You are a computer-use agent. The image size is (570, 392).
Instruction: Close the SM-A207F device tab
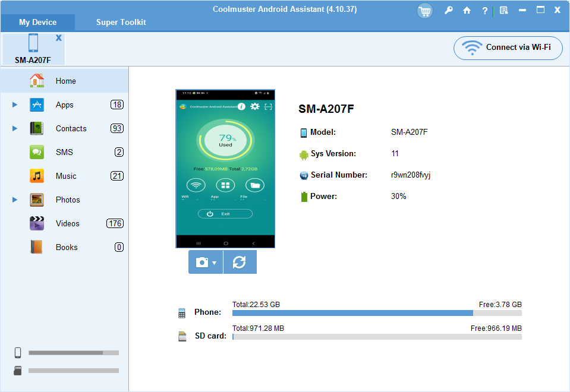pyautogui.click(x=58, y=38)
